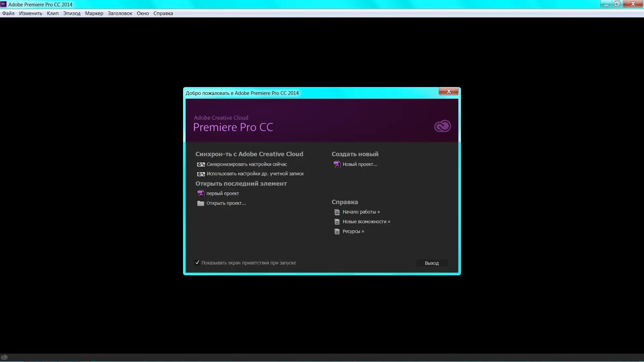The width and height of the screenshot is (644, 362).
Task: Click 'Синхронизировать настройки сейчас' link
Action: (247, 164)
